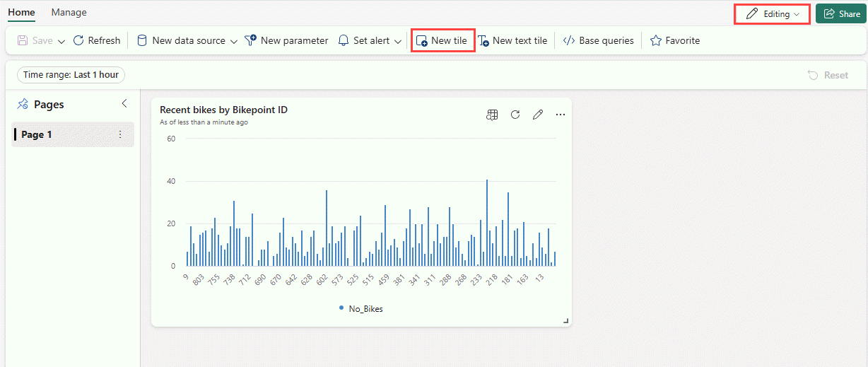Switch to the Manage tab
The image size is (868, 367).
pyautogui.click(x=69, y=12)
